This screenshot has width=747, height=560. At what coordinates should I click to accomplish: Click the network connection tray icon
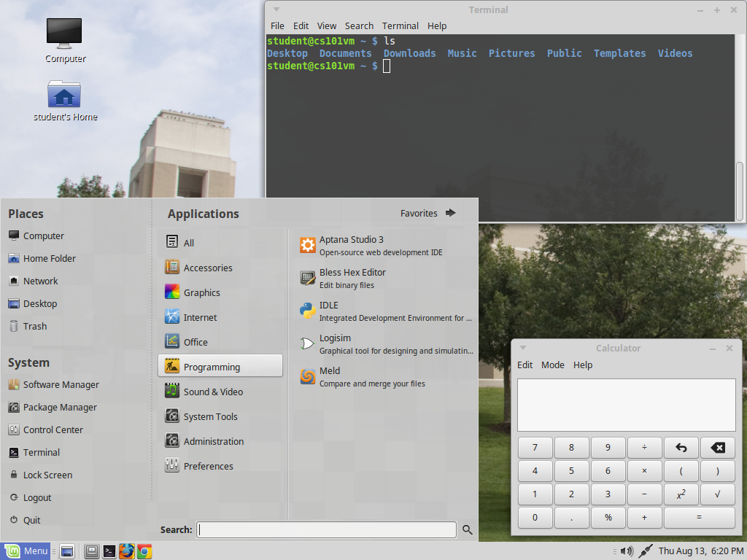(645, 551)
